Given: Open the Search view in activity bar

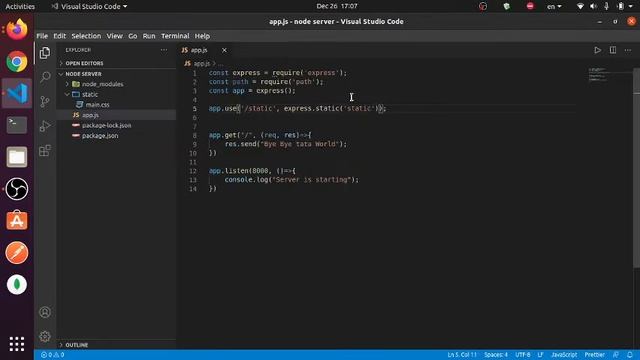Looking at the screenshot, I should tap(45, 77).
